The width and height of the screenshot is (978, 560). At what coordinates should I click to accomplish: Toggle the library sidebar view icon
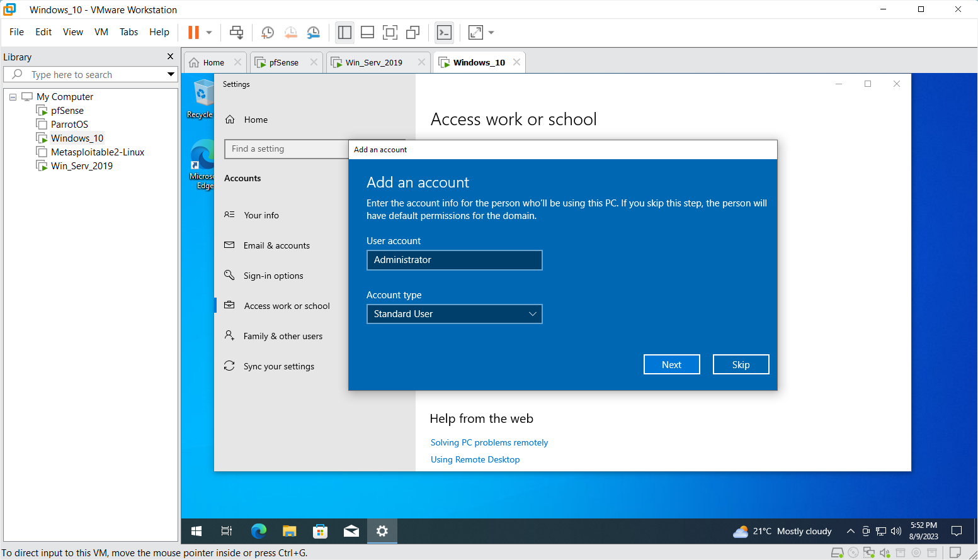[344, 32]
